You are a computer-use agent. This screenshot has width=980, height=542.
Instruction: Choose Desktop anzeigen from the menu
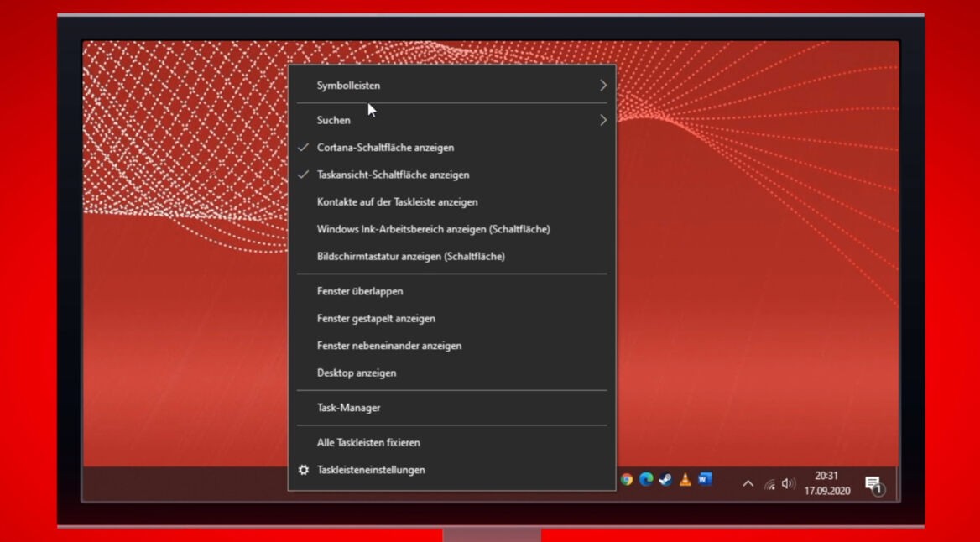click(x=356, y=373)
